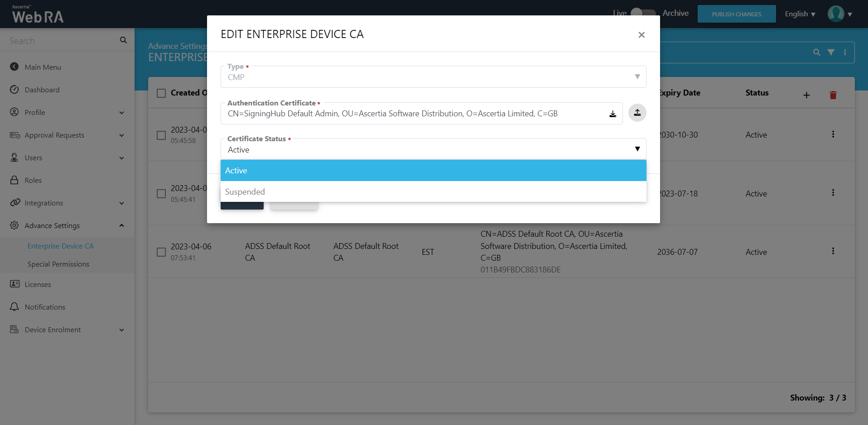The height and width of the screenshot is (425, 868).
Task: Click the Publish Changes button
Action: pos(736,14)
